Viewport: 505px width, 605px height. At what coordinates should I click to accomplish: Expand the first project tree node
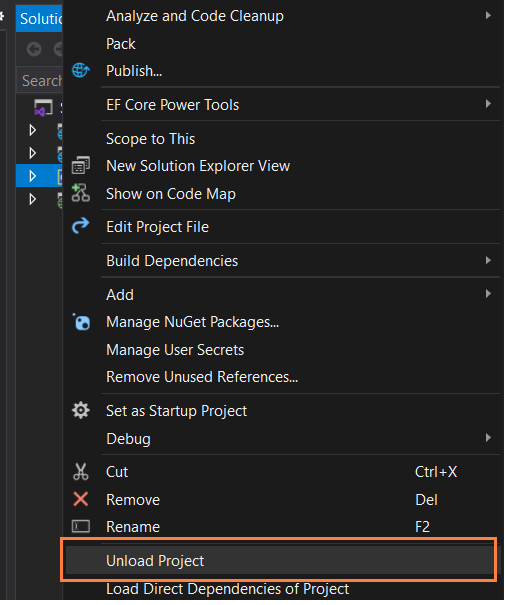(33, 130)
